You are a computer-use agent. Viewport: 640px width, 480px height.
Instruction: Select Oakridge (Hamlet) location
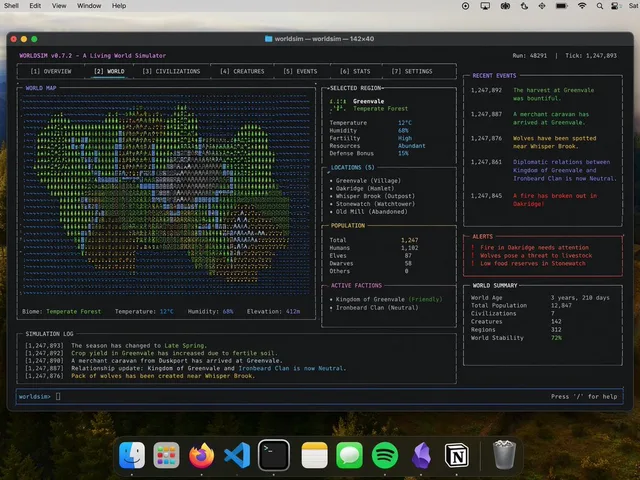coord(365,188)
